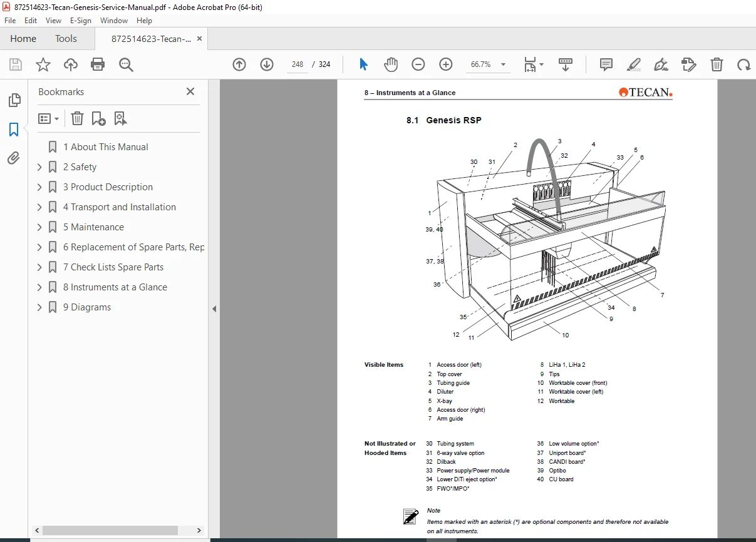The height and width of the screenshot is (542, 756).
Task: Zoom in with the plus button
Action: point(446,64)
